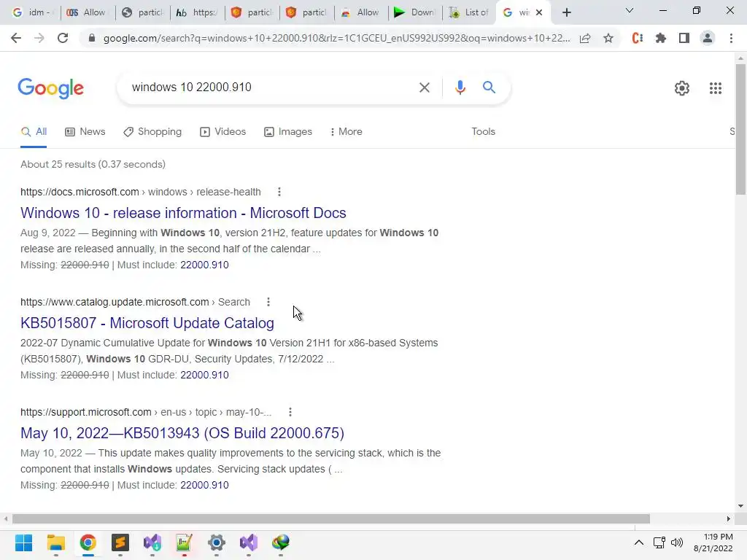Viewport: 747px width, 560px height.
Task: Open options for the Update Catalog result
Action: pyautogui.click(x=268, y=302)
